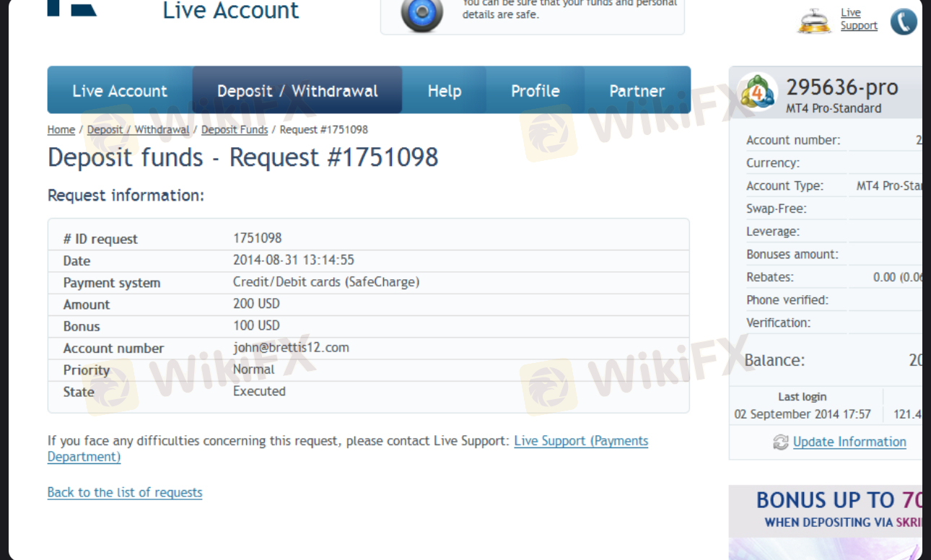Click the Leverage: label in the sidebar

773,232
